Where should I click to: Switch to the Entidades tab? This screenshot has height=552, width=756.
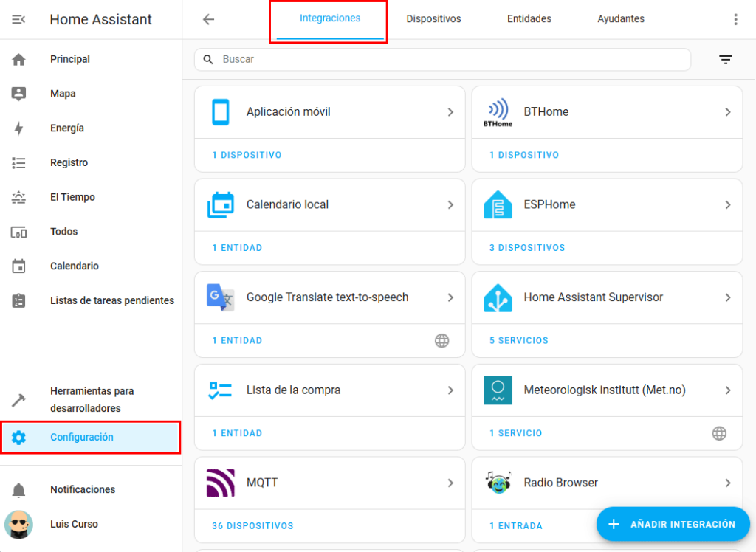[x=529, y=19]
